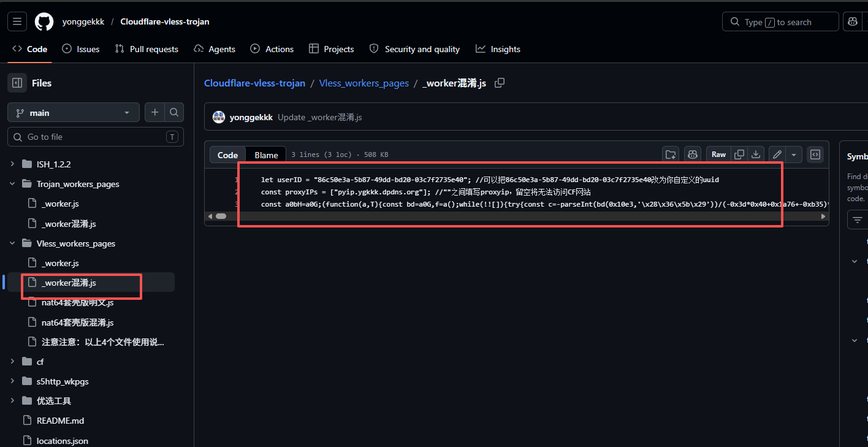Viewport: 868px width, 447px height.
Task: Open the Agents tab
Action: tap(215, 49)
